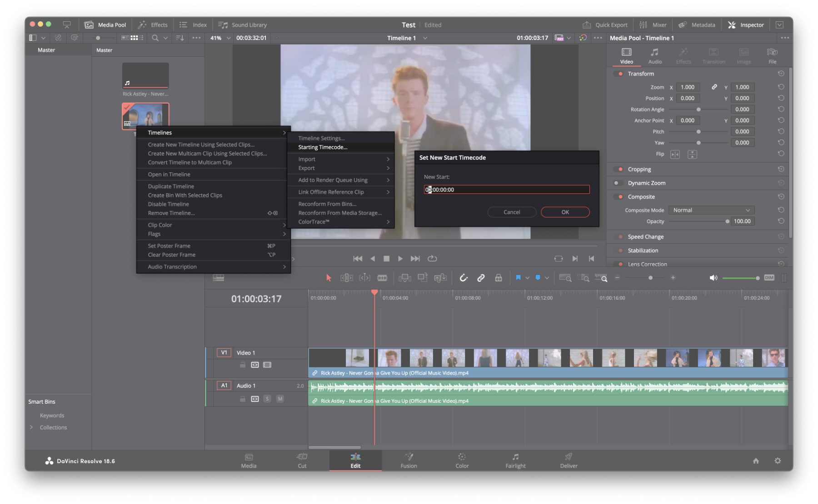
Task: Click the Blade edit mode icon
Action: (x=382, y=278)
